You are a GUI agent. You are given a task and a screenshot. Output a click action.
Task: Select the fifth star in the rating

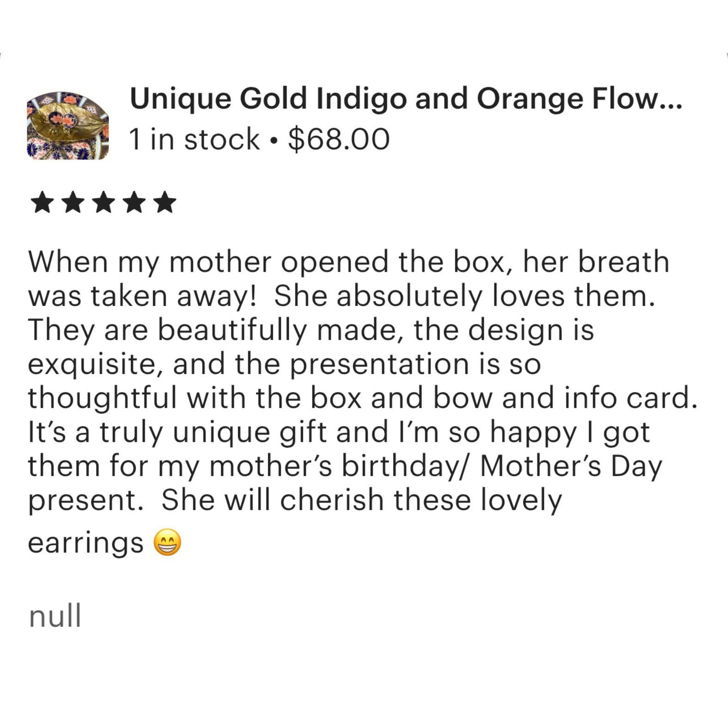coord(165,203)
